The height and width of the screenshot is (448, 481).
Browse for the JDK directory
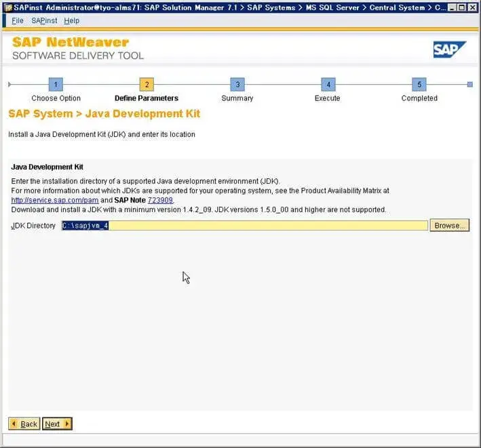pyautogui.click(x=449, y=226)
